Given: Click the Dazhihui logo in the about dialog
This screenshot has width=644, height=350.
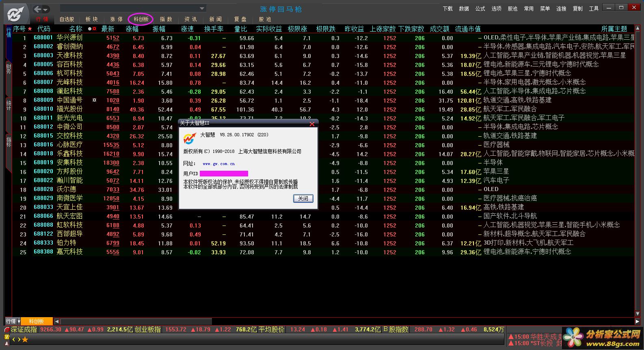Looking at the screenshot, I should [190, 138].
